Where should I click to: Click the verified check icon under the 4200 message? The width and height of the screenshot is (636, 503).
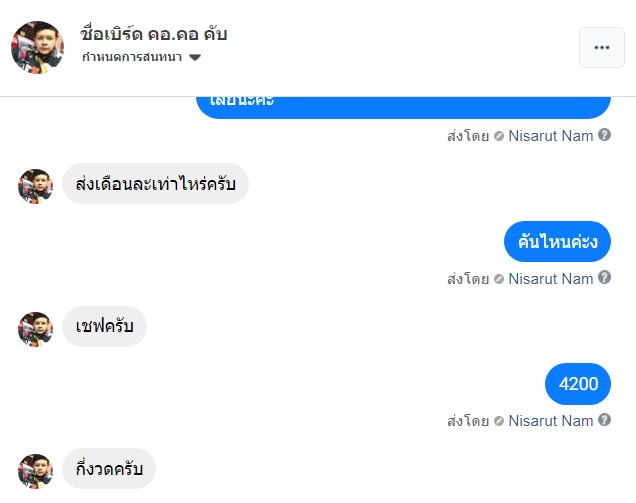(x=498, y=421)
